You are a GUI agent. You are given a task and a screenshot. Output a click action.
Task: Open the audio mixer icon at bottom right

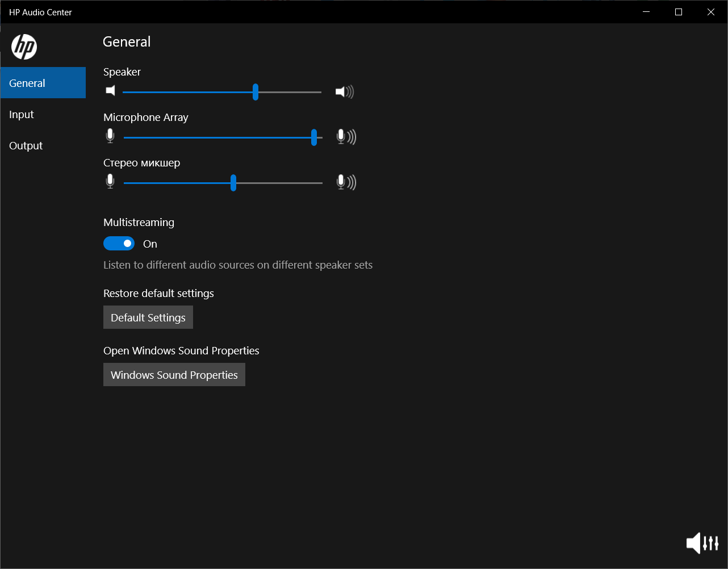(x=702, y=543)
